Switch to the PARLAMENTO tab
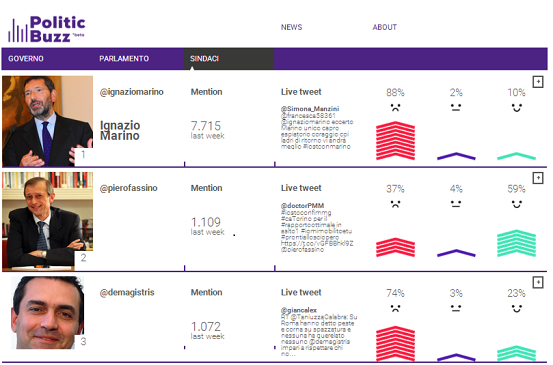Viewport: 553px width, 365px height. point(124,59)
